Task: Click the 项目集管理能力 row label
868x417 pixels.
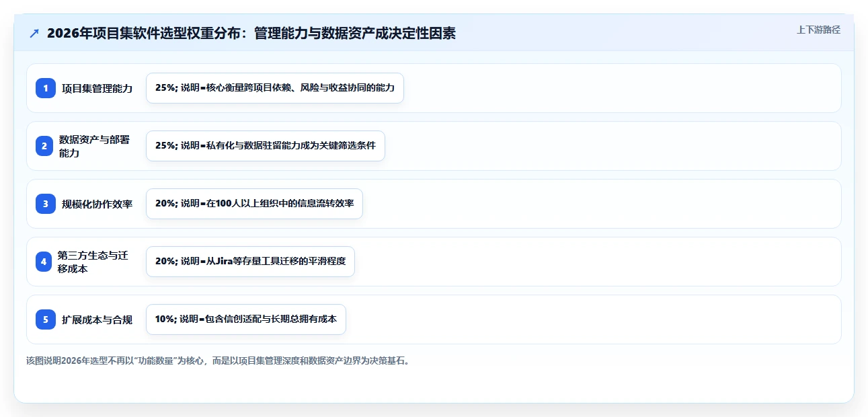Action: click(97, 88)
